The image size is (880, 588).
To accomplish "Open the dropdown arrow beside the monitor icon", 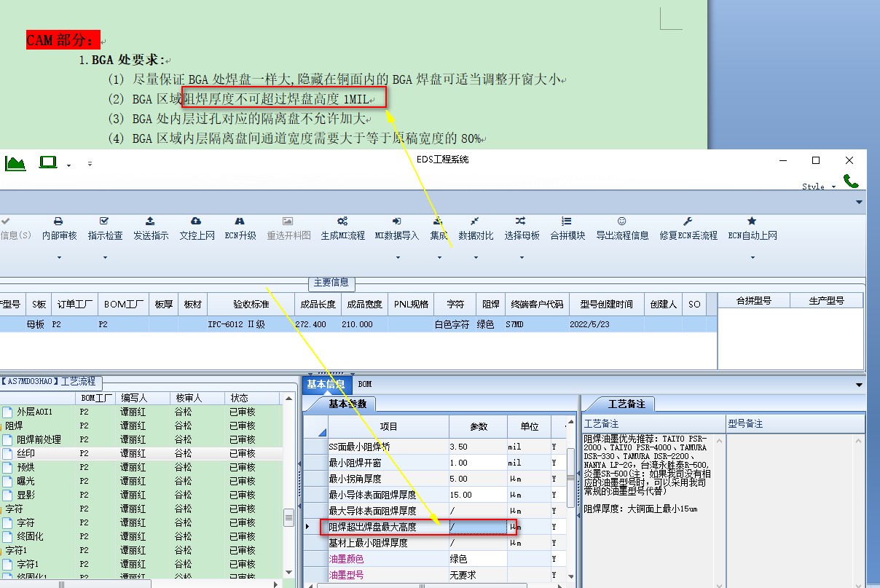I will [x=68, y=165].
